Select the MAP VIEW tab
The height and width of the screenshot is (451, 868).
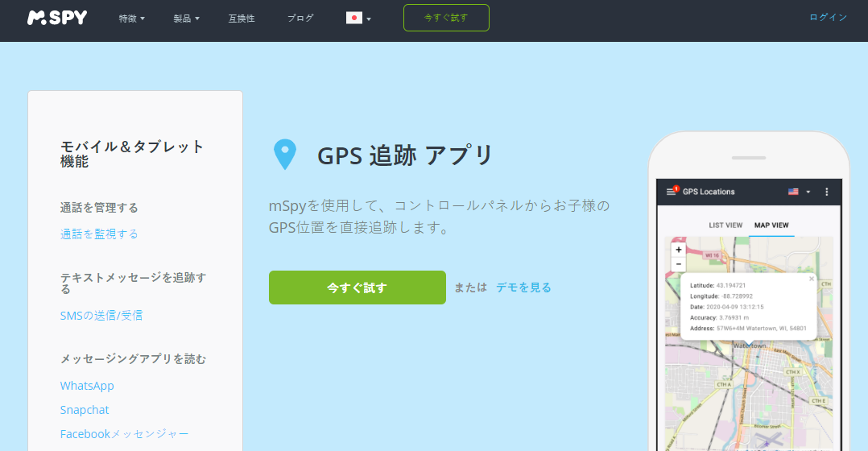click(x=771, y=225)
